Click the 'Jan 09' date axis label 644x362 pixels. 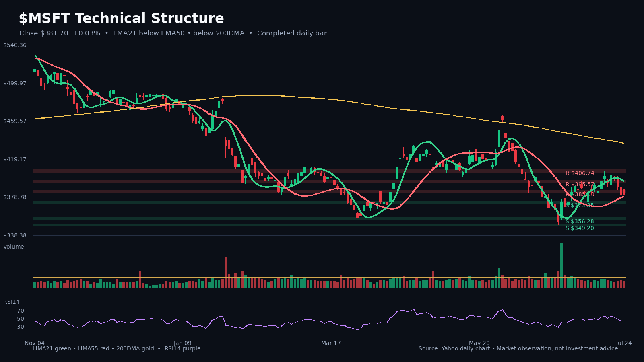point(183,343)
